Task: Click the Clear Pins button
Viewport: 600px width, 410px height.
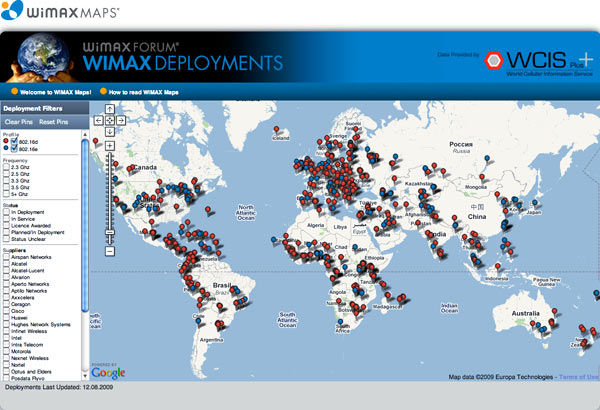Action: [20, 121]
